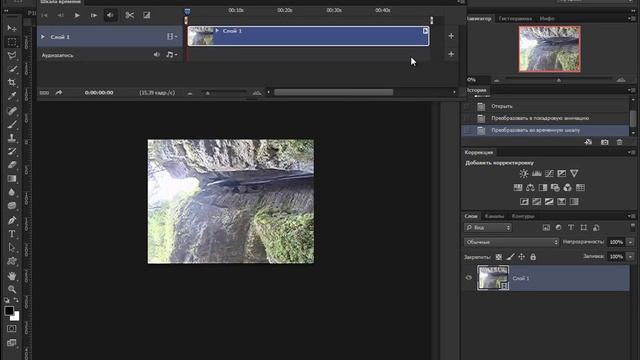Create new snapshot in History panel
Viewport: 640px width, 360px height.
coord(604,142)
